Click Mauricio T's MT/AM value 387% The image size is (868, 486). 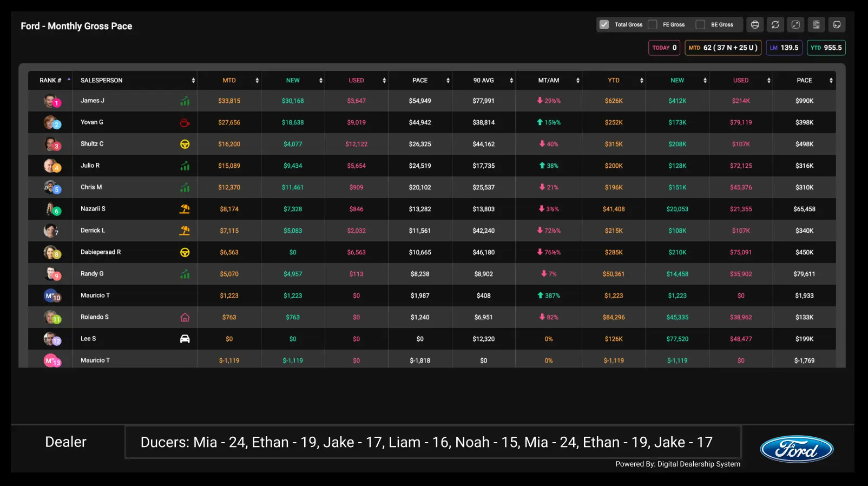click(x=549, y=295)
